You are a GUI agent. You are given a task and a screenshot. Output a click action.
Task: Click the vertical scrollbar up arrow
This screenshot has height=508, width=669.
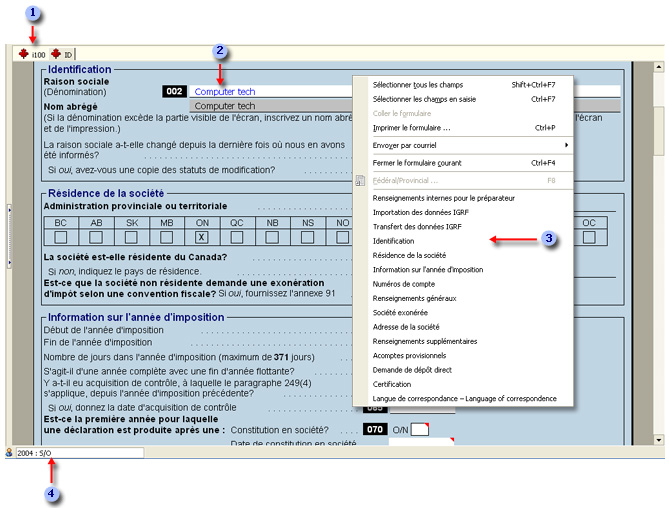[659, 67]
